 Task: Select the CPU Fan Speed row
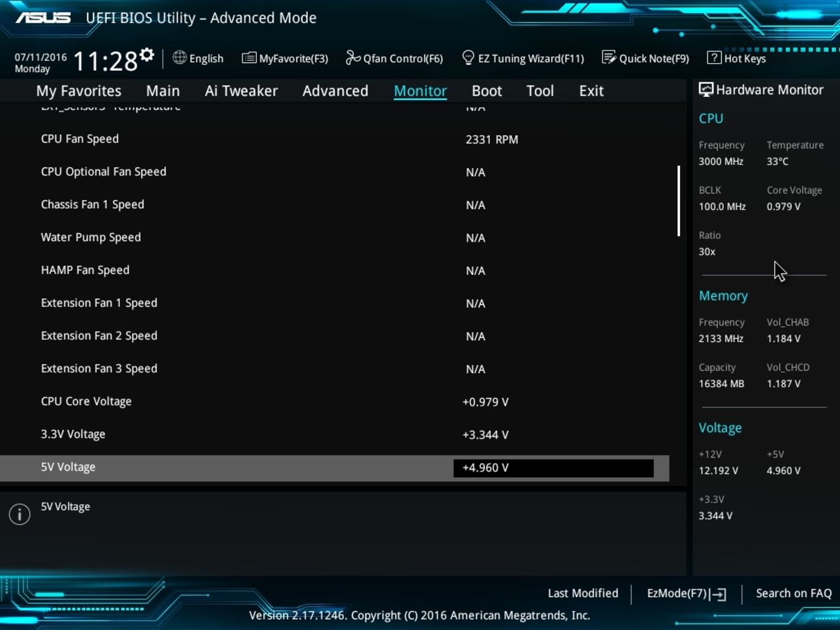click(x=334, y=140)
